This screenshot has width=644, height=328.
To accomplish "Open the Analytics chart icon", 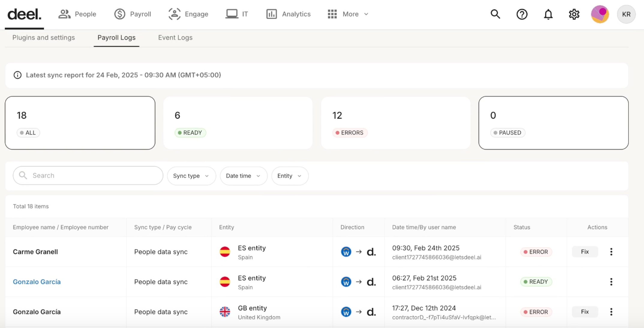I will pos(271,14).
